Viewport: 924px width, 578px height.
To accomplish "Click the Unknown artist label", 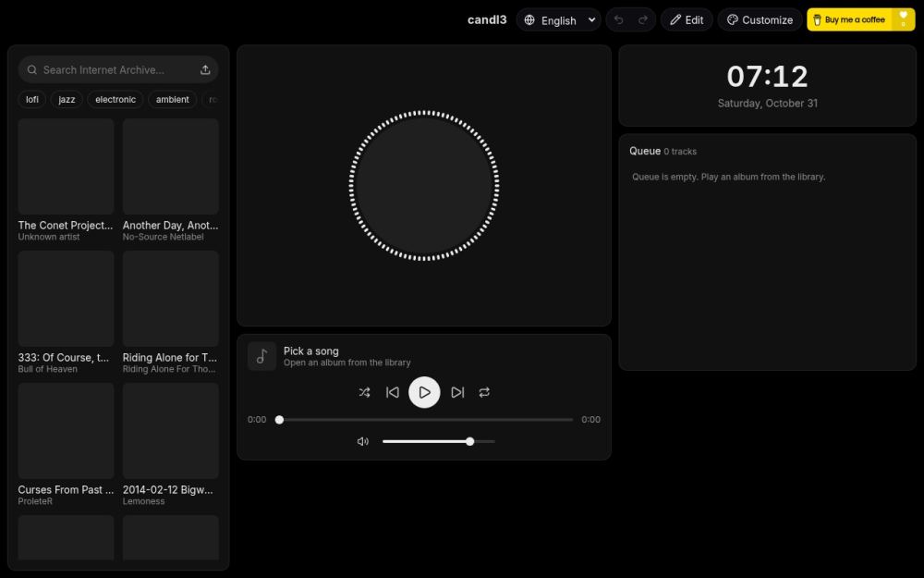I will [x=49, y=237].
